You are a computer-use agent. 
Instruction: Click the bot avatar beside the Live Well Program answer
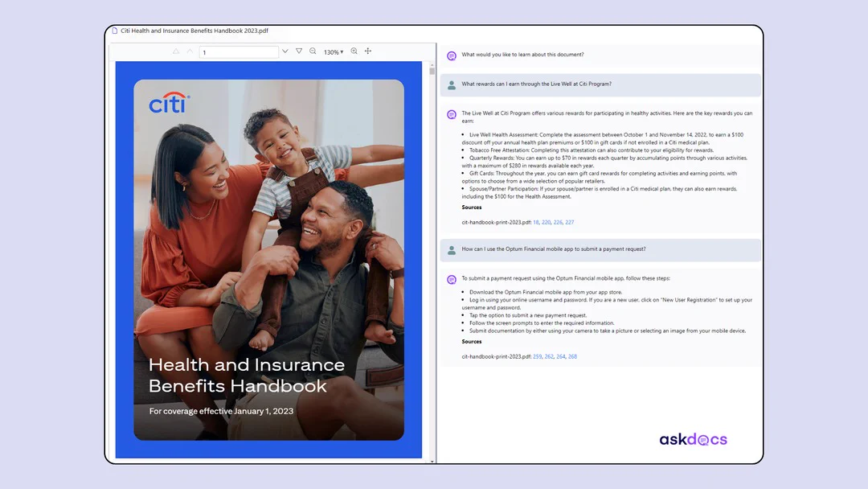pyautogui.click(x=452, y=115)
